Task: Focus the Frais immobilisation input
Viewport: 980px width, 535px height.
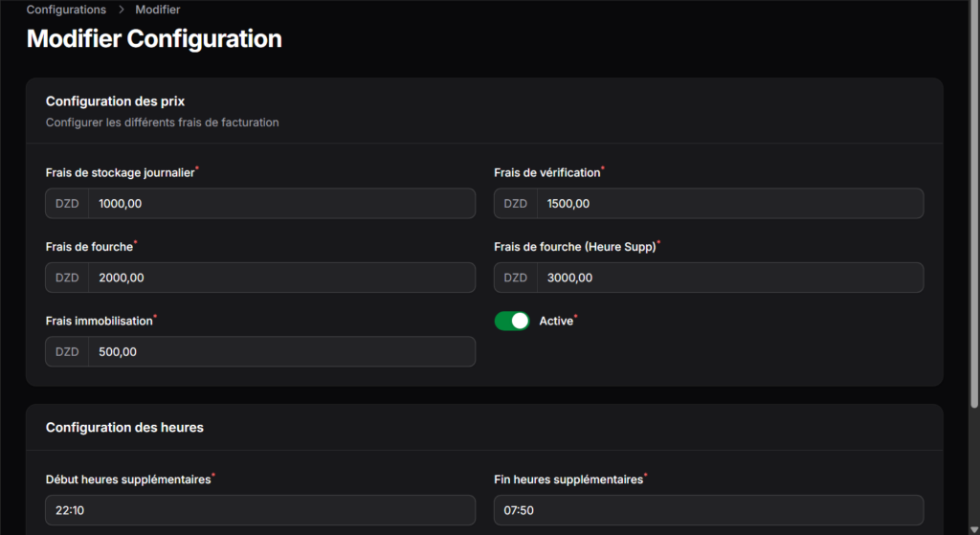Action: click(x=281, y=351)
